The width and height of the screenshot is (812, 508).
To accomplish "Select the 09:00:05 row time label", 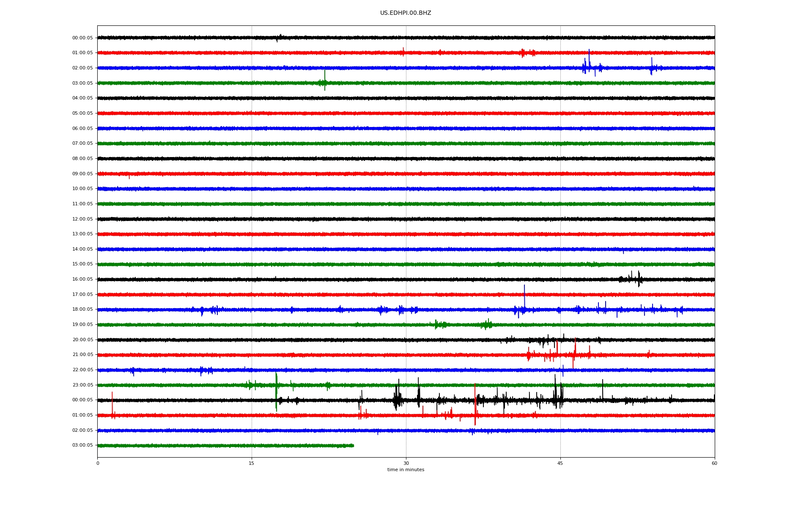I will coord(82,174).
